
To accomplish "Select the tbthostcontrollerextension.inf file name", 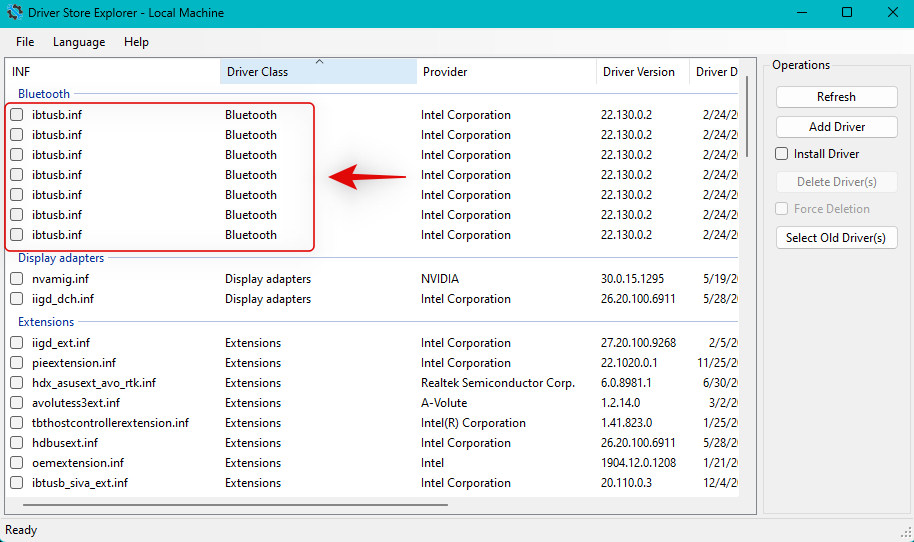I will coord(110,423).
